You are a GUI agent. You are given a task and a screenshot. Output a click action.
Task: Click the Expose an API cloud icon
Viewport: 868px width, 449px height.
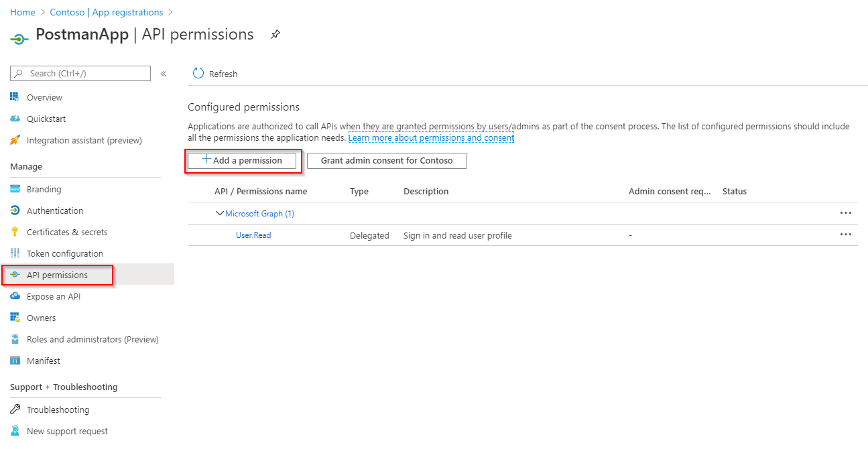tap(15, 296)
